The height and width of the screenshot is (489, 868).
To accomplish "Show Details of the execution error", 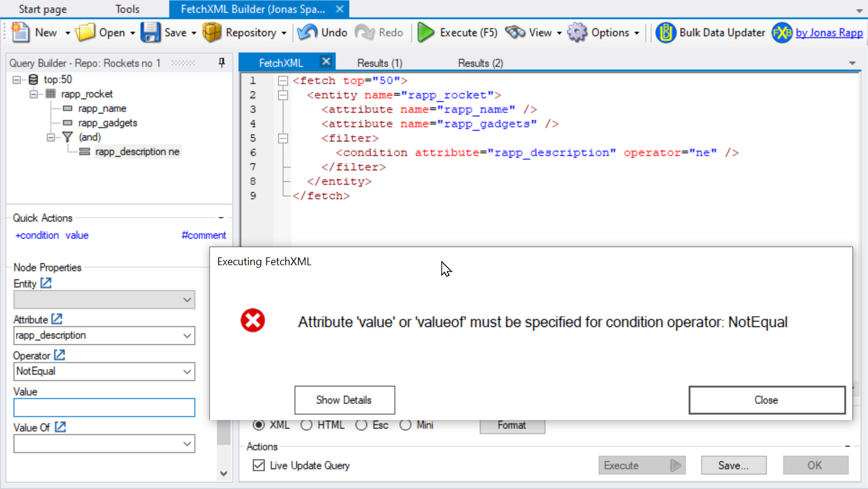I will tap(344, 400).
